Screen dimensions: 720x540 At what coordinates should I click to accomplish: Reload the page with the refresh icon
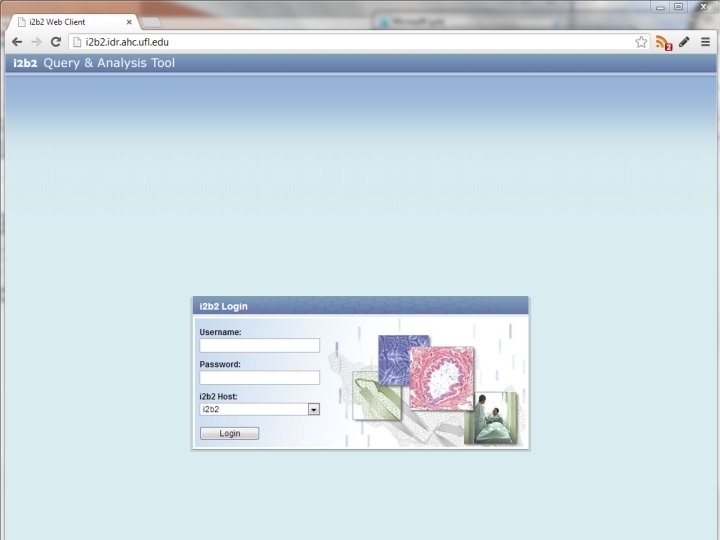pos(56,42)
